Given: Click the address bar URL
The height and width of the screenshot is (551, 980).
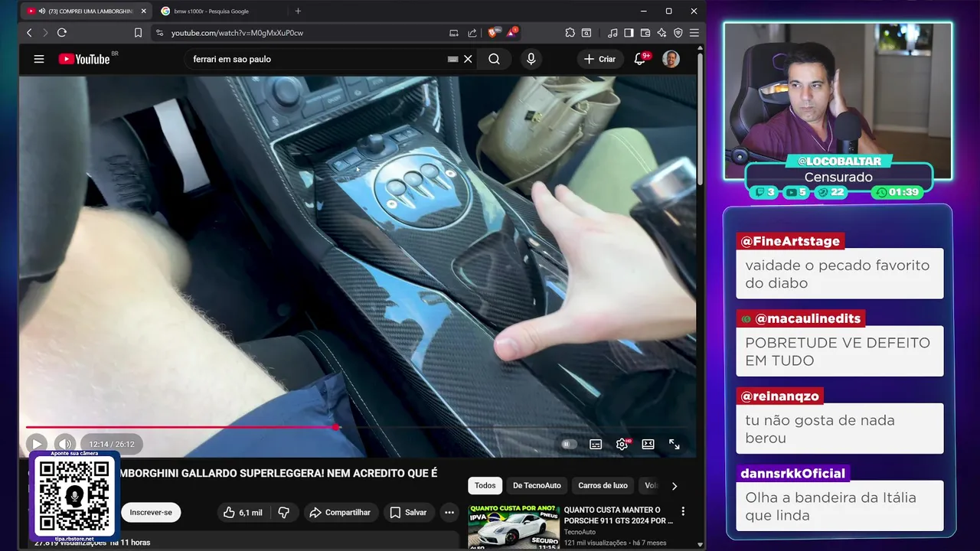Looking at the screenshot, I should (x=237, y=33).
